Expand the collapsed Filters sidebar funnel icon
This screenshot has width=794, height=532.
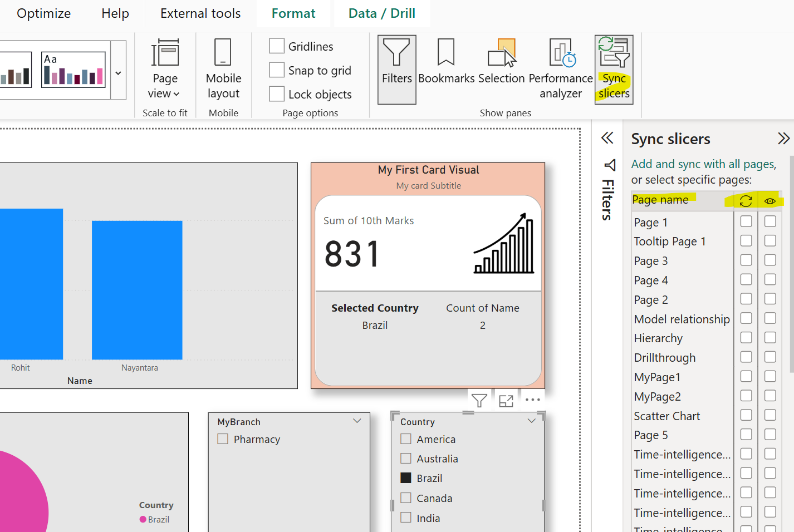coord(610,165)
